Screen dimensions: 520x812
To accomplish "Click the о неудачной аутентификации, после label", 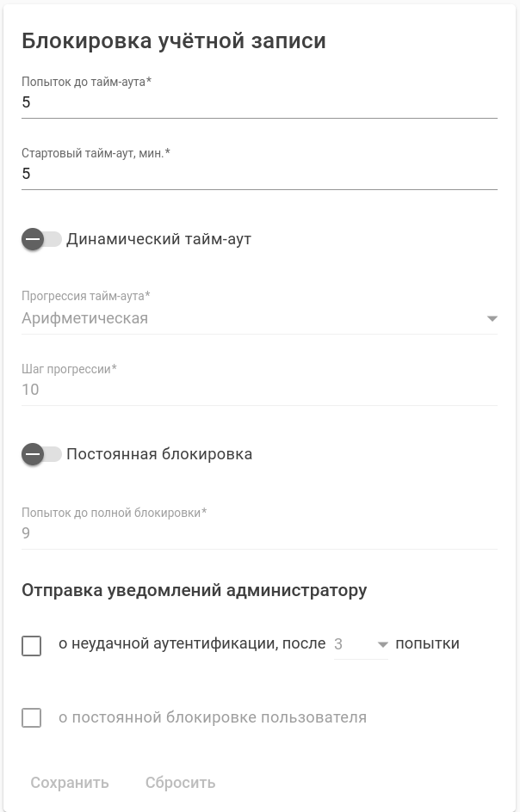I will (x=192, y=643).
